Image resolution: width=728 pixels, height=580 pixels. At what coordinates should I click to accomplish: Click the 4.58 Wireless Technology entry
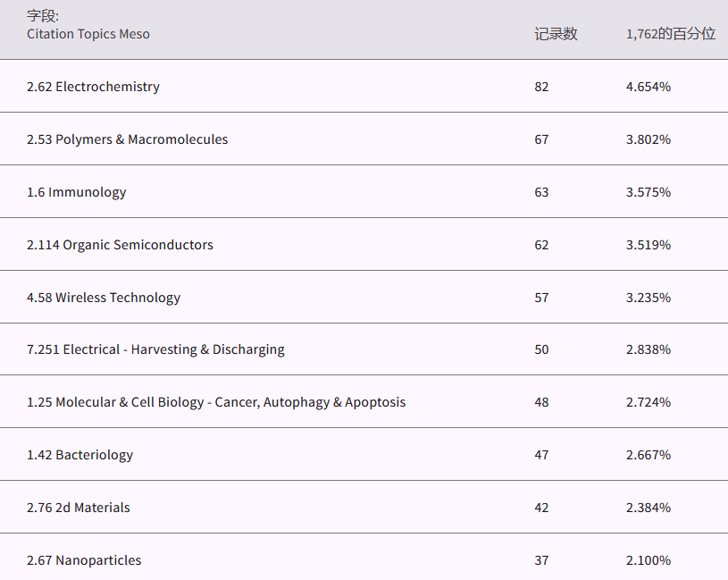click(104, 298)
